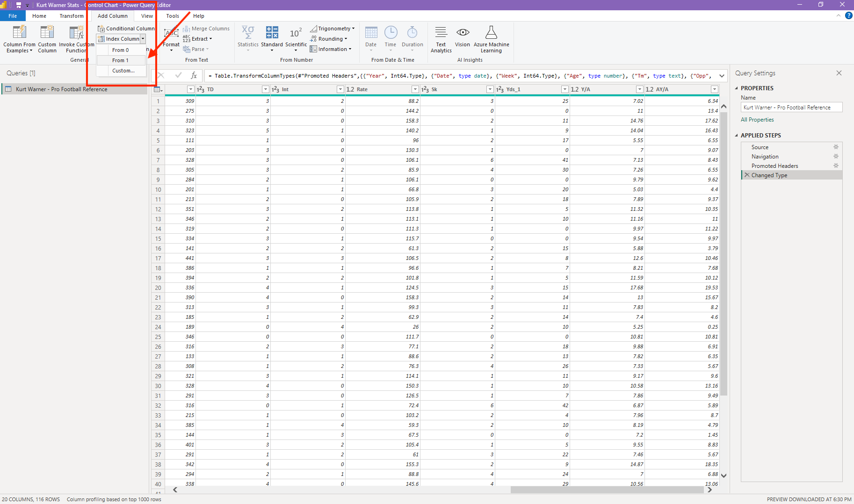Switch to the Home ribbon tab
This screenshot has height=504, width=854.
click(39, 16)
